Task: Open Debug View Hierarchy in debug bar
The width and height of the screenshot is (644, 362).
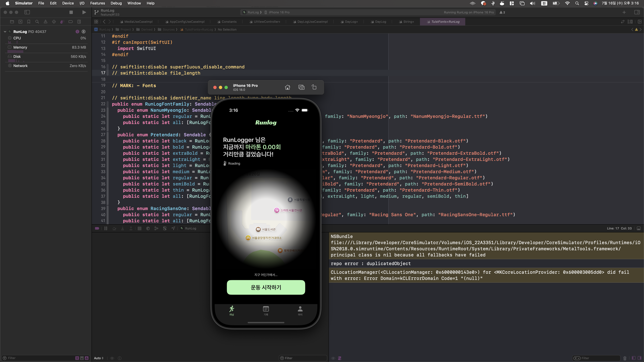Action: pos(148,228)
